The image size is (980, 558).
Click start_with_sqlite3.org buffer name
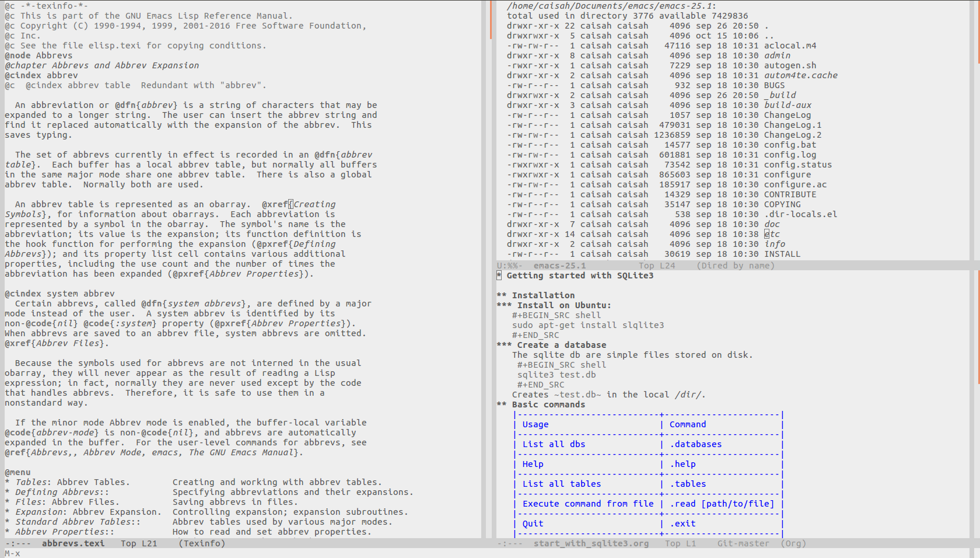tap(591, 543)
